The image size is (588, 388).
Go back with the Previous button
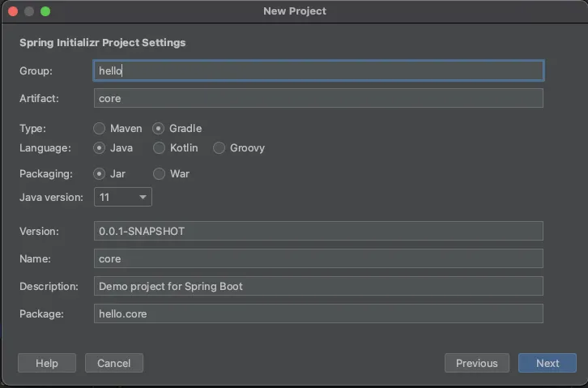(477, 363)
